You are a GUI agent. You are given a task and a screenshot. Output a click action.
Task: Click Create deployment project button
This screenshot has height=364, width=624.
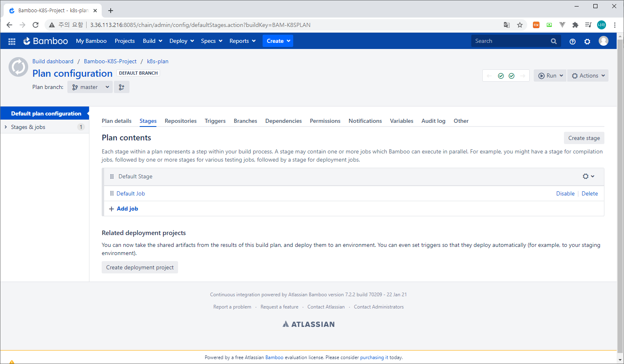coord(140,267)
